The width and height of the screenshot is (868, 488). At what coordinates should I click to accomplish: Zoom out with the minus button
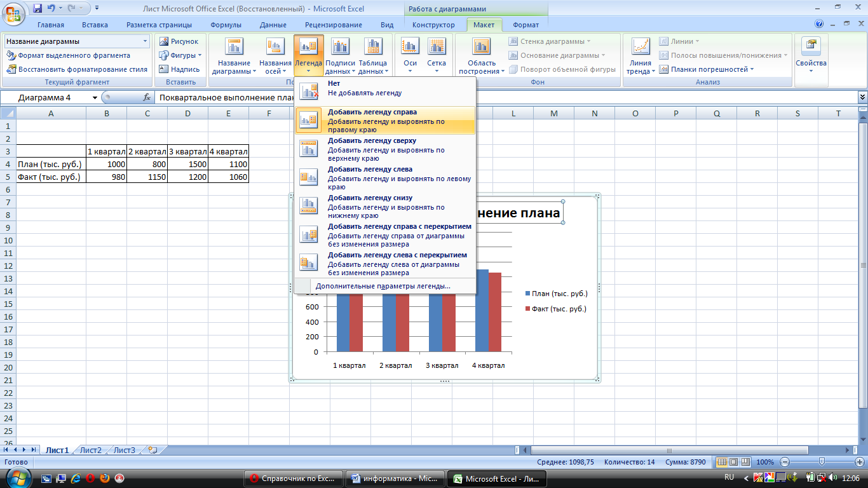[x=785, y=462]
